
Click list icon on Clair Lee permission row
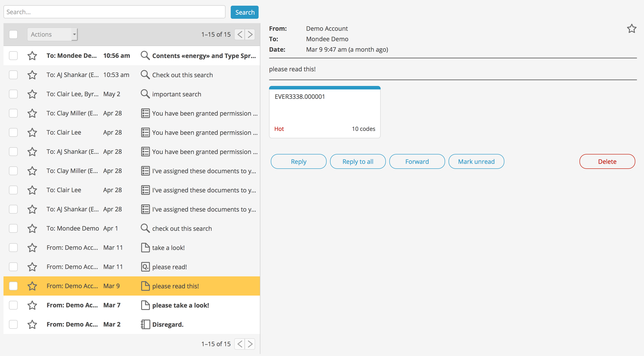click(145, 132)
